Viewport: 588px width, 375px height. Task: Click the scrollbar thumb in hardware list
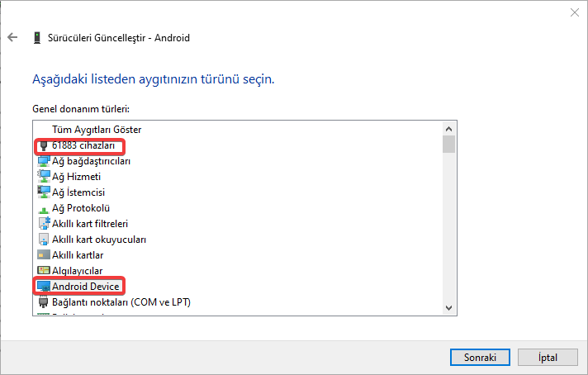(448, 145)
